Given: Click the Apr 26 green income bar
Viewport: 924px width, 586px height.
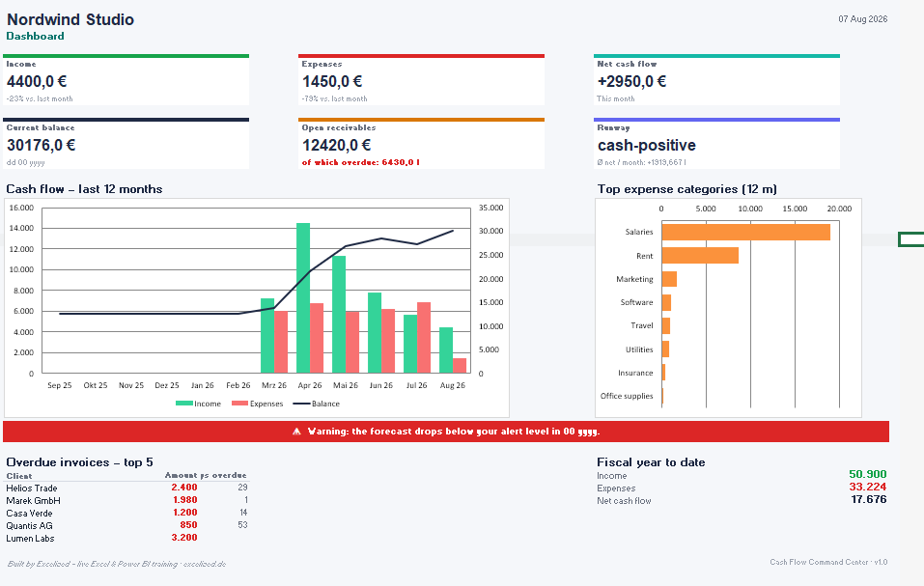Looking at the screenshot, I should (303, 298).
